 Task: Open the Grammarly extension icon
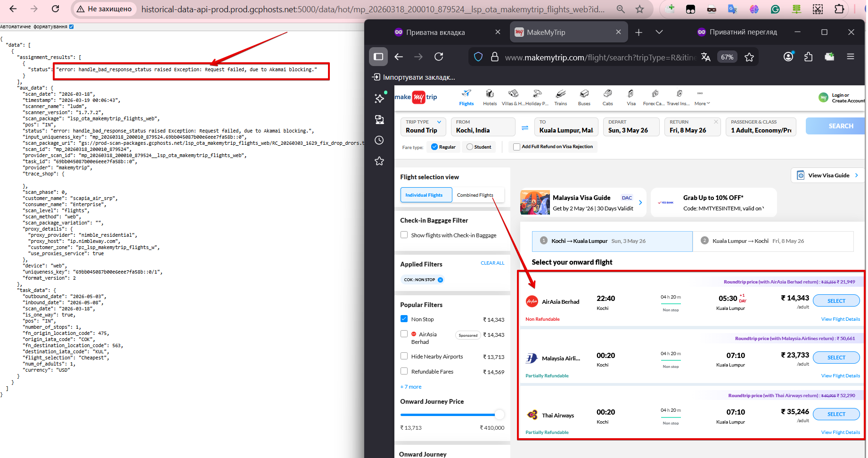coord(775,9)
